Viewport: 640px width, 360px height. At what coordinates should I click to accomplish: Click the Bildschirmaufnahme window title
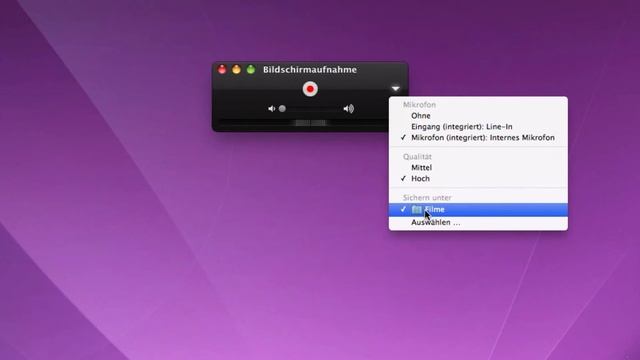pyautogui.click(x=310, y=69)
